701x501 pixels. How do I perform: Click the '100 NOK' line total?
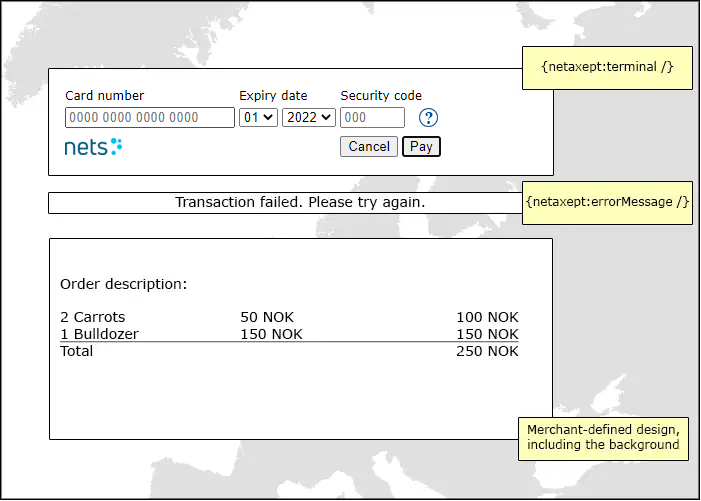coord(487,317)
